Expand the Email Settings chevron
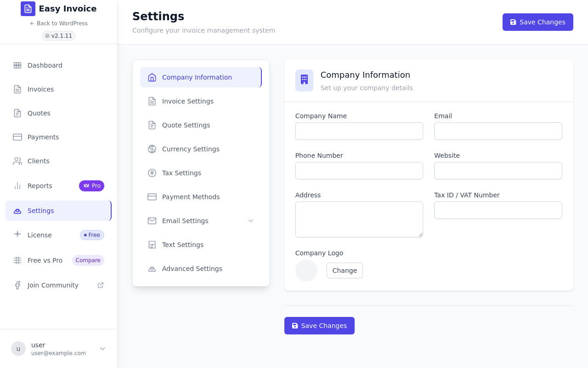 251,221
